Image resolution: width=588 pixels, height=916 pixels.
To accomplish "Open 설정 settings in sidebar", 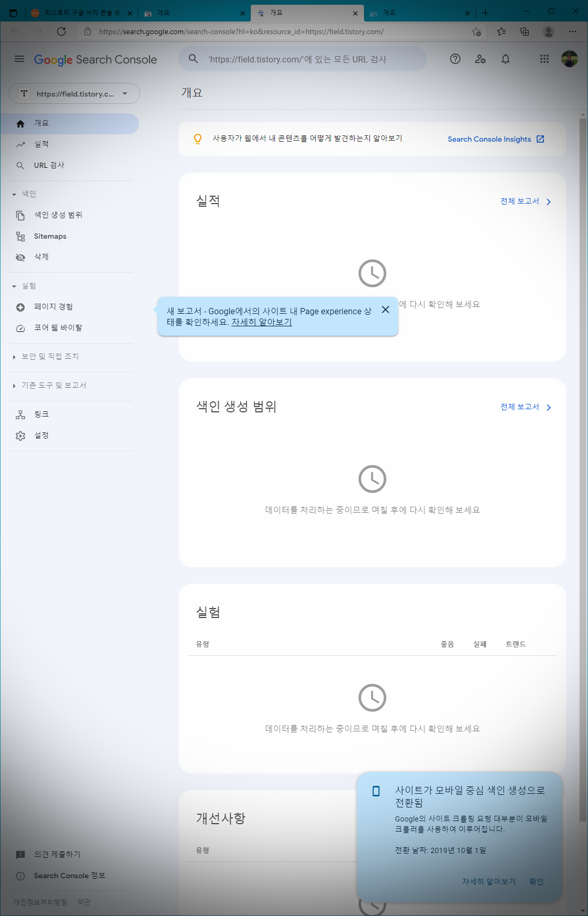I will click(69, 435).
